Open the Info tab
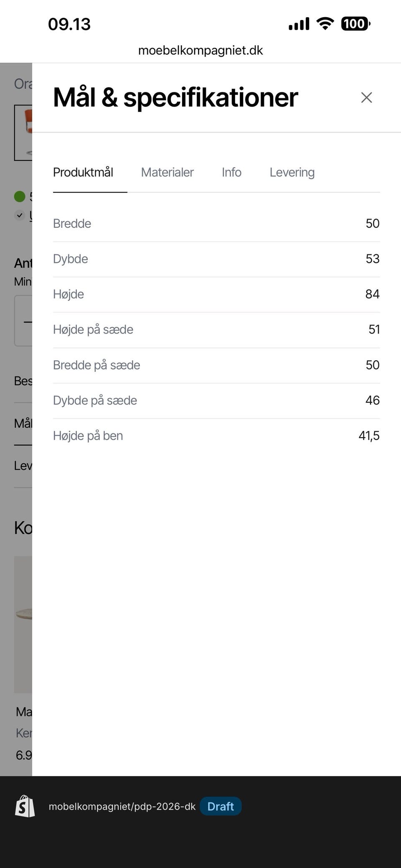 [231, 172]
